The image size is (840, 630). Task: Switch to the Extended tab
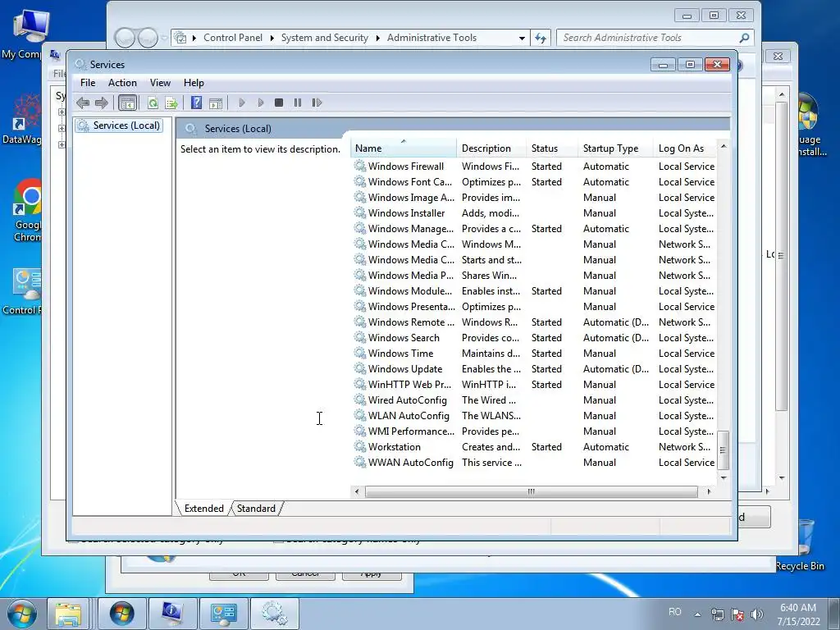tap(203, 509)
